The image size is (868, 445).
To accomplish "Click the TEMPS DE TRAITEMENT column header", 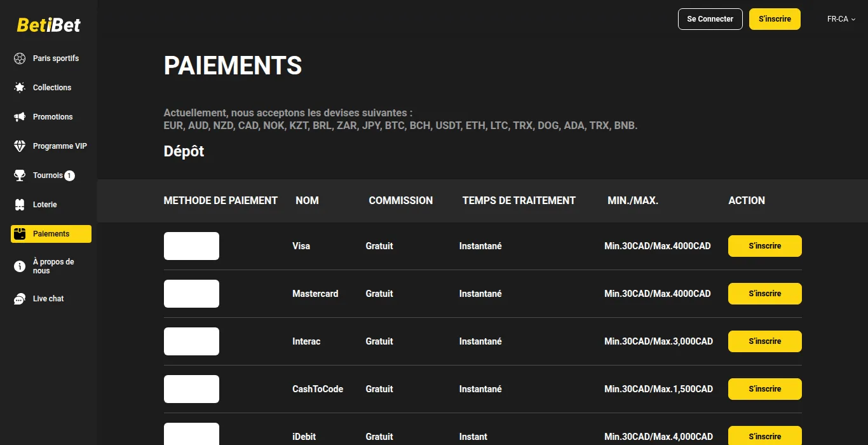I will pyautogui.click(x=519, y=200).
